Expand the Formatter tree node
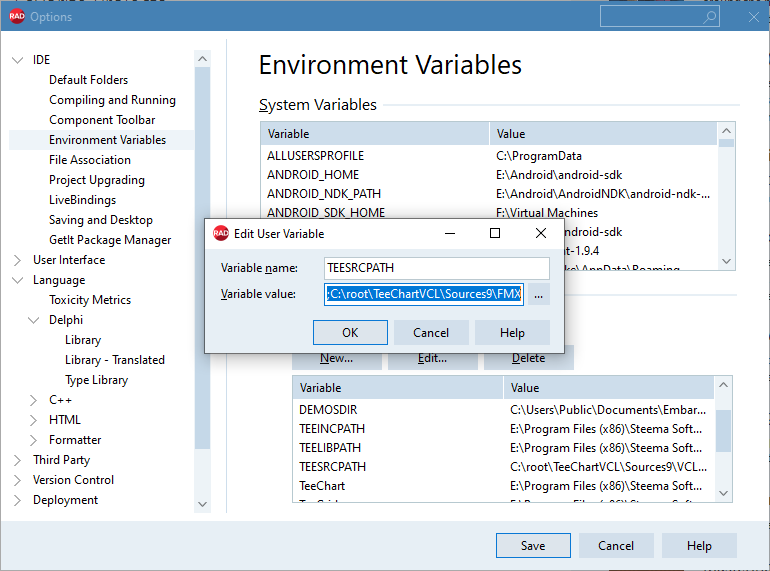 (33, 440)
